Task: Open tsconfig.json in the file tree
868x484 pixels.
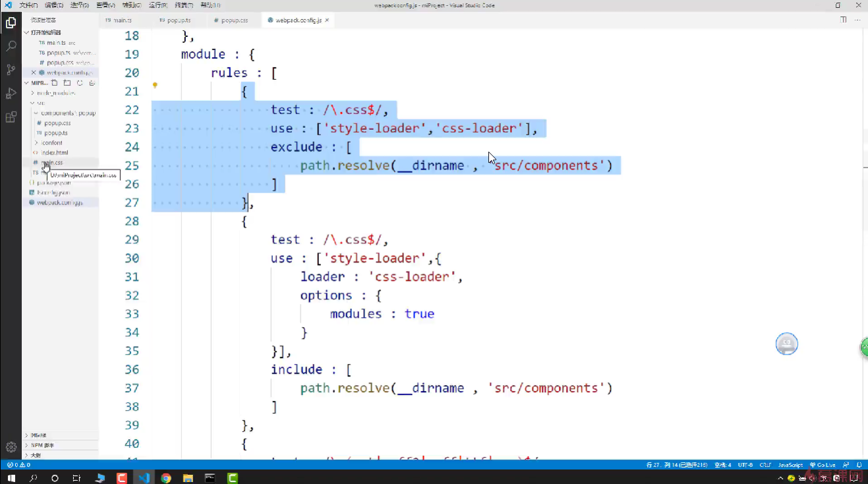Action: point(54,192)
